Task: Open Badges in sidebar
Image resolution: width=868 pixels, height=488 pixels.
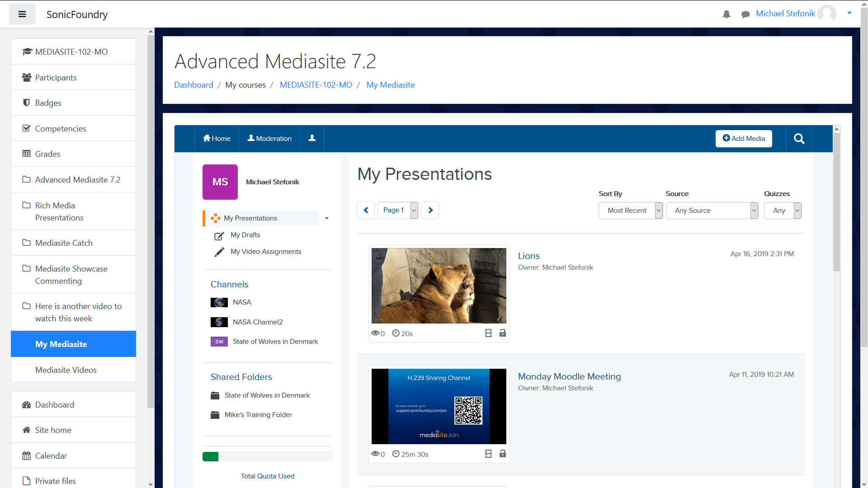Action: click(x=73, y=103)
